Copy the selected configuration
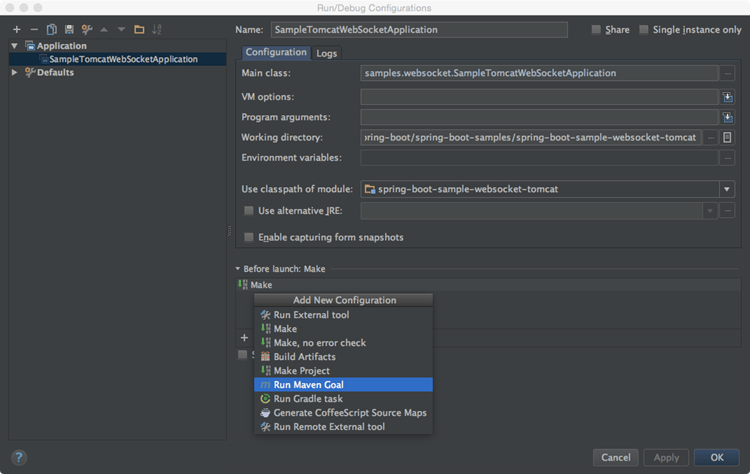 52,30
